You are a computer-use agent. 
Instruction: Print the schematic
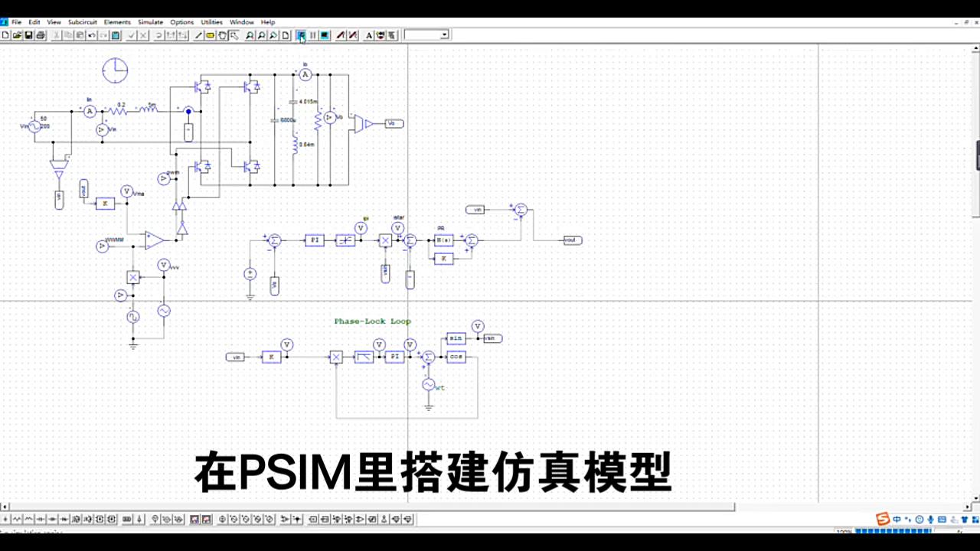41,35
